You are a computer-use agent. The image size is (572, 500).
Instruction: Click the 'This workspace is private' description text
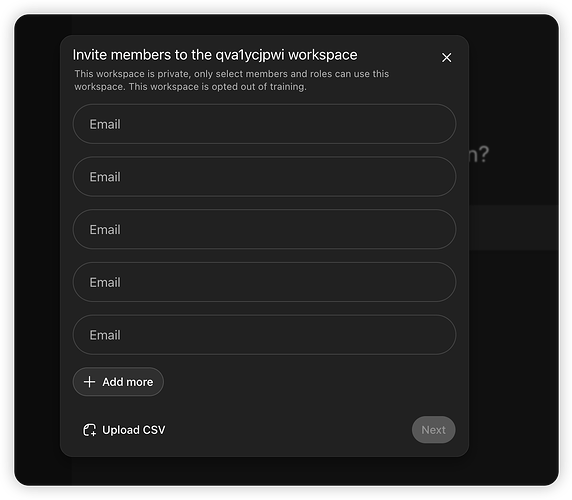click(232, 80)
